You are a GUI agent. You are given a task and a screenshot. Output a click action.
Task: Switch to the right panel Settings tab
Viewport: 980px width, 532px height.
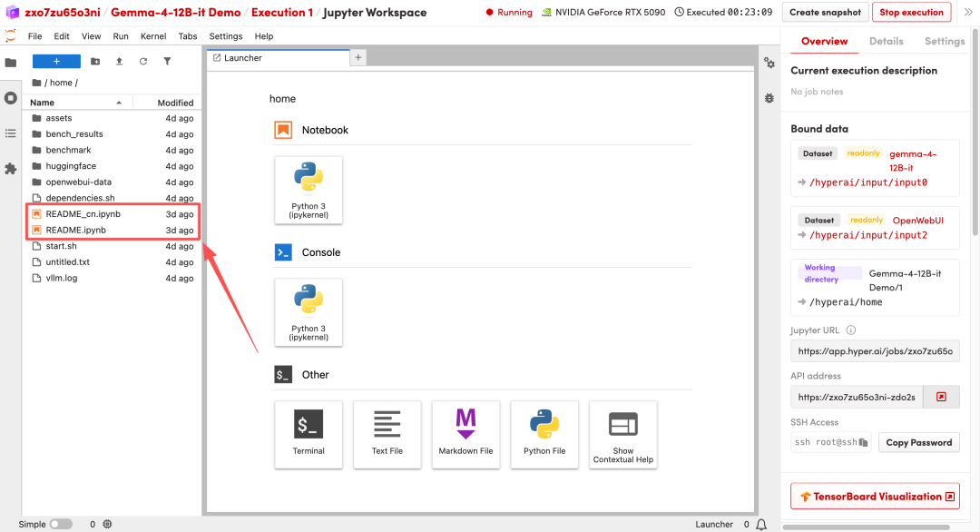[945, 41]
